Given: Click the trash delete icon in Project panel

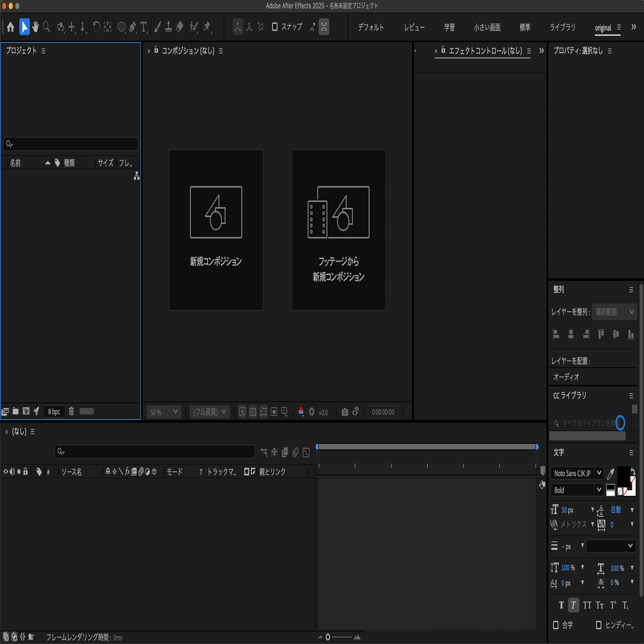Looking at the screenshot, I should 71,411.
